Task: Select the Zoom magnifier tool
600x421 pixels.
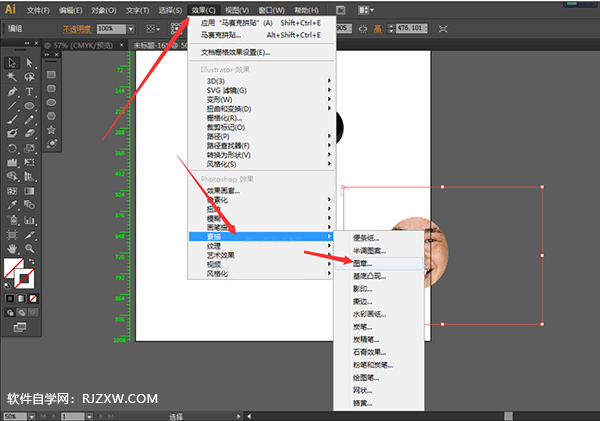Action: 29,249
